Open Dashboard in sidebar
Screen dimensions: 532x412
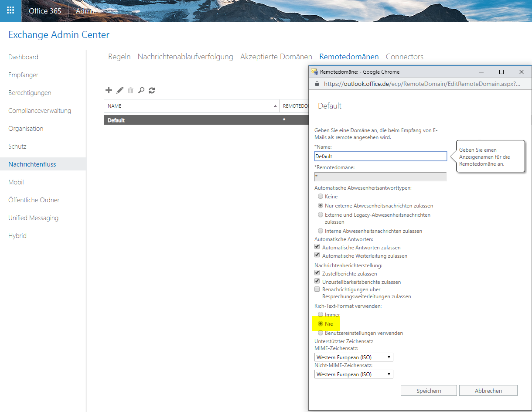point(23,57)
